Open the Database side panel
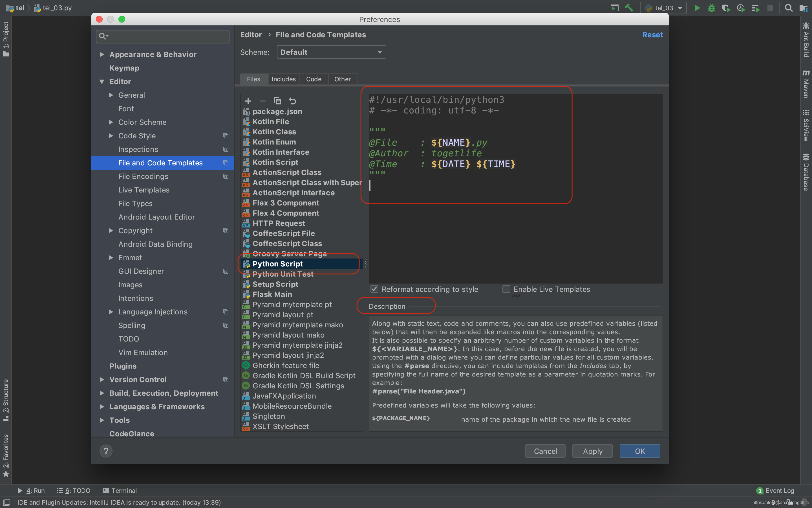The image size is (812, 508). click(x=806, y=172)
